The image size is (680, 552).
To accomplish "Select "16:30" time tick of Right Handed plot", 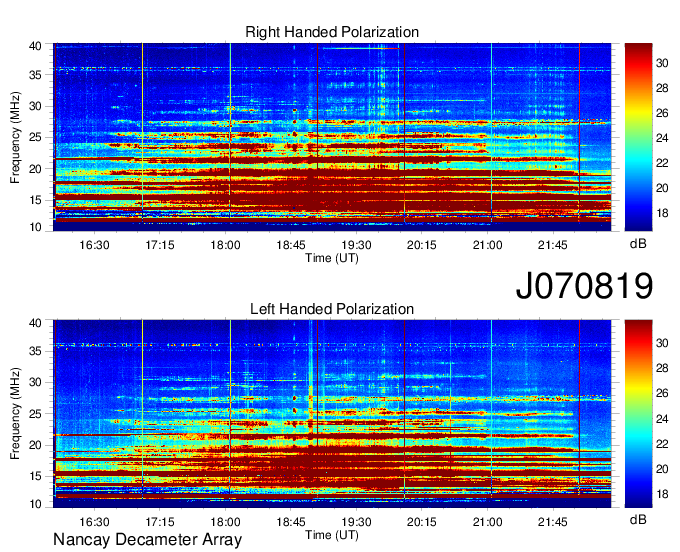I will click(94, 245).
